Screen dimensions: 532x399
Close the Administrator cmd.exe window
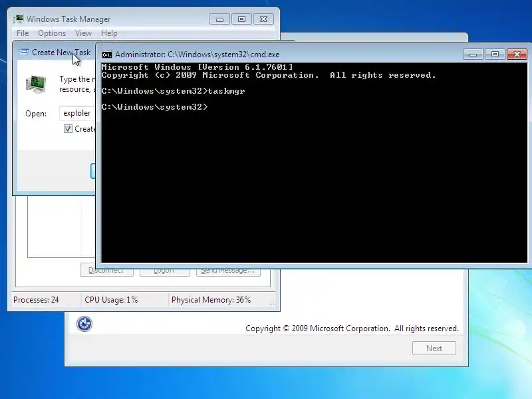(x=517, y=55)
